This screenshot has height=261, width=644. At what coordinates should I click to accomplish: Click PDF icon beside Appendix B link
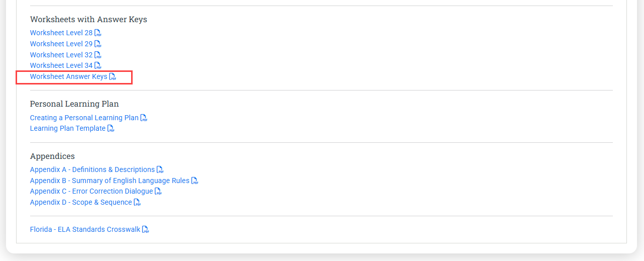[195, 181]
